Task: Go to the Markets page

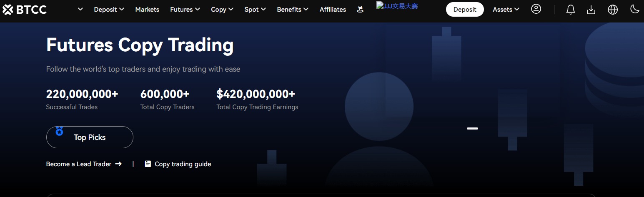Action: (x=147, y=9)
